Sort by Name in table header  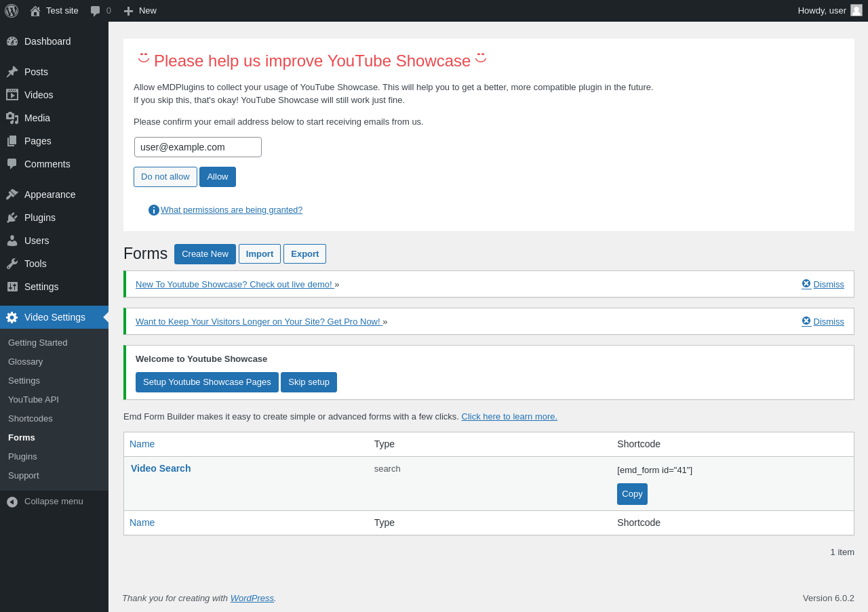142,444
